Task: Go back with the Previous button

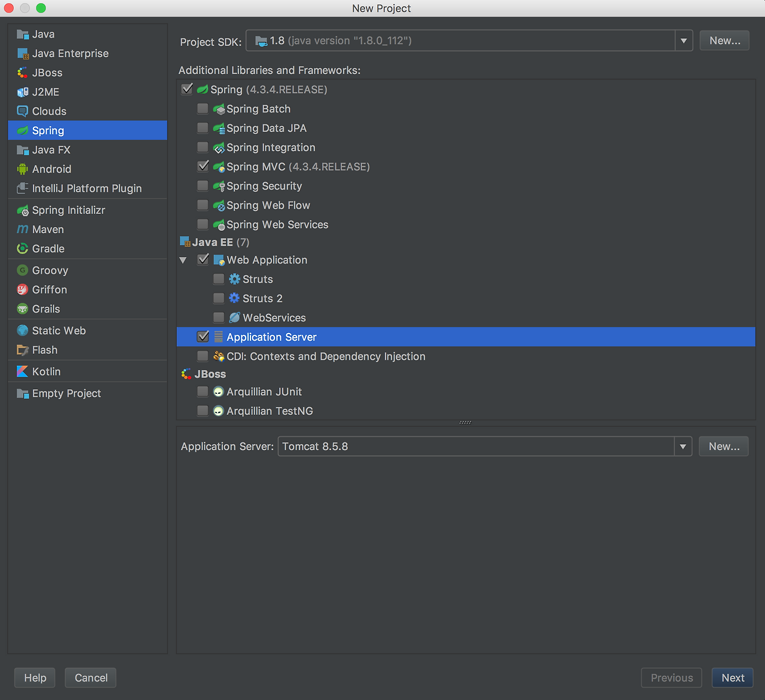Action: pyautogui.click(x=672, y=678)
